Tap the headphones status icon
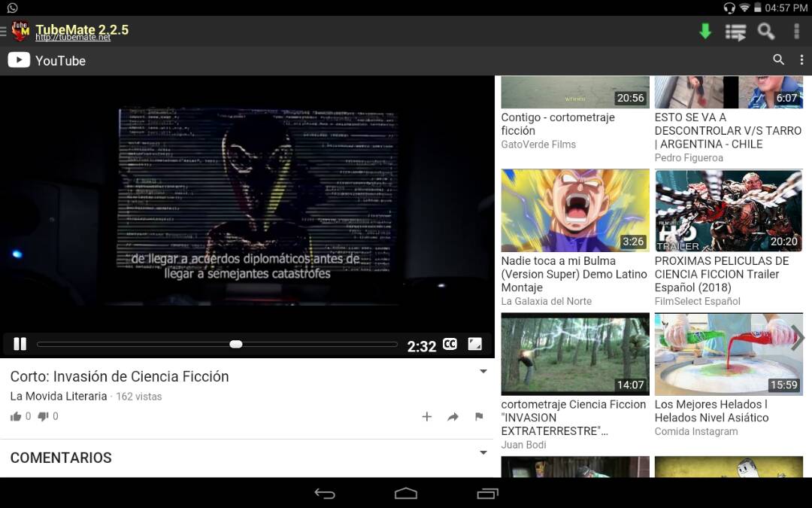The image size is (812, 508). coord(729,8)
